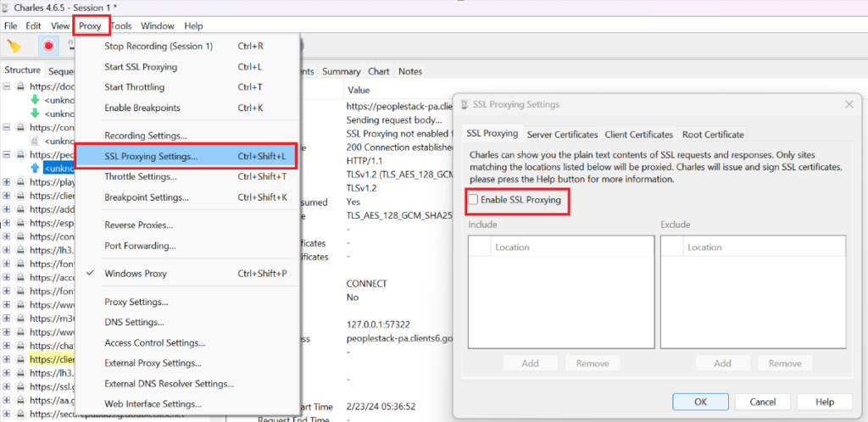Choose Start SSL Proxying menu item

187,67
